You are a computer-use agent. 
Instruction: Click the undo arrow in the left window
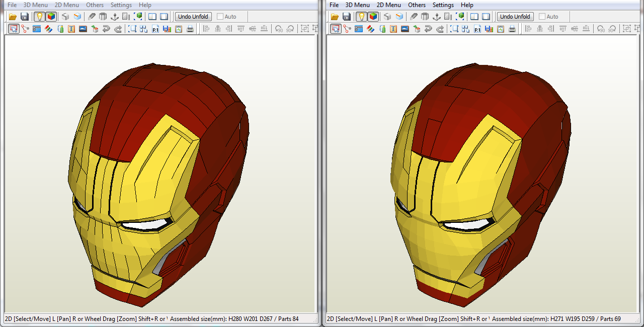click(x=106, y=29)
